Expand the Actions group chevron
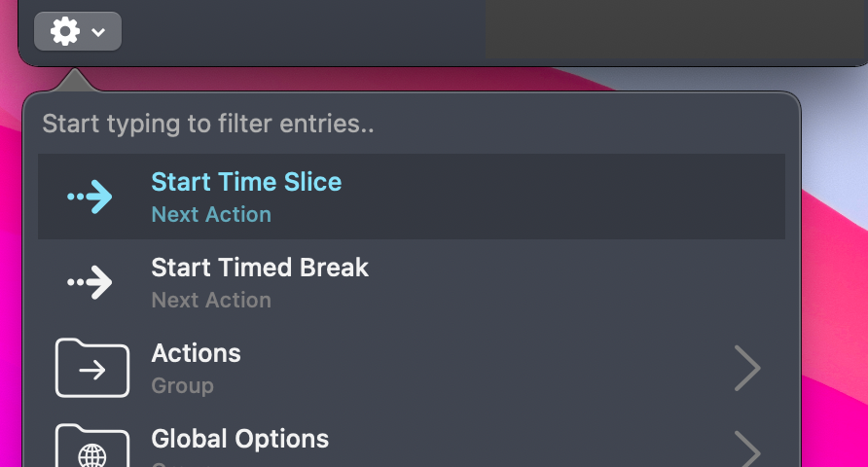The width and height of the screenshot is (868, 467). click(747, 368)
